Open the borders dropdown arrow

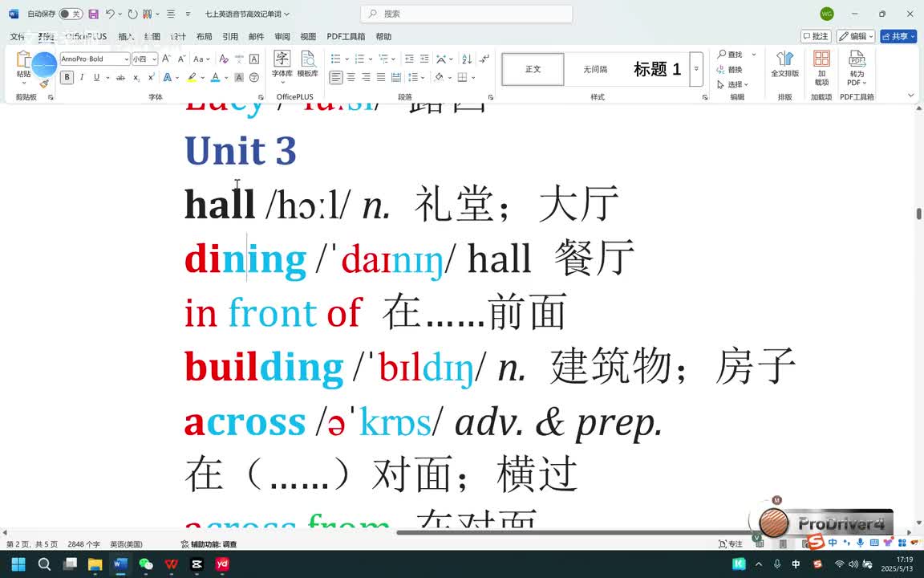tap(473, 77)
